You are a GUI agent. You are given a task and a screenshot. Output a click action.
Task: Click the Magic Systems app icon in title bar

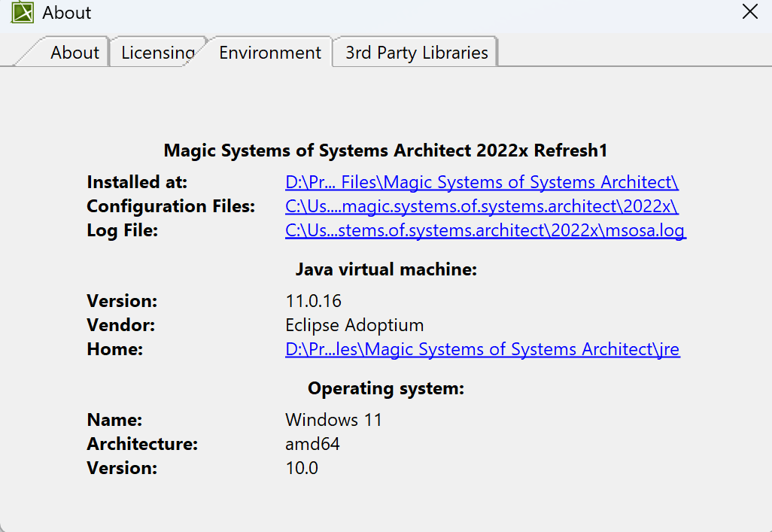click(x=22, y=13)
